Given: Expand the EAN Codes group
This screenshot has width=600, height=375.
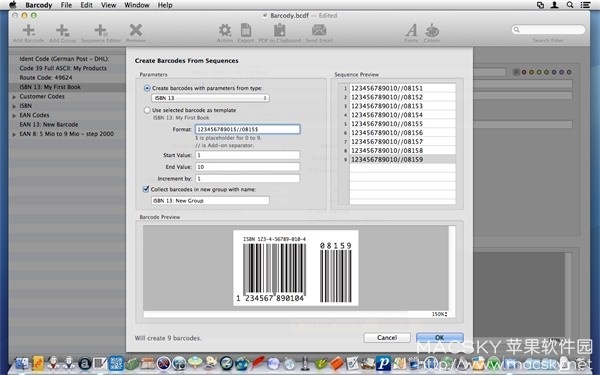Looking at the screenshot, I should (14, 116).
